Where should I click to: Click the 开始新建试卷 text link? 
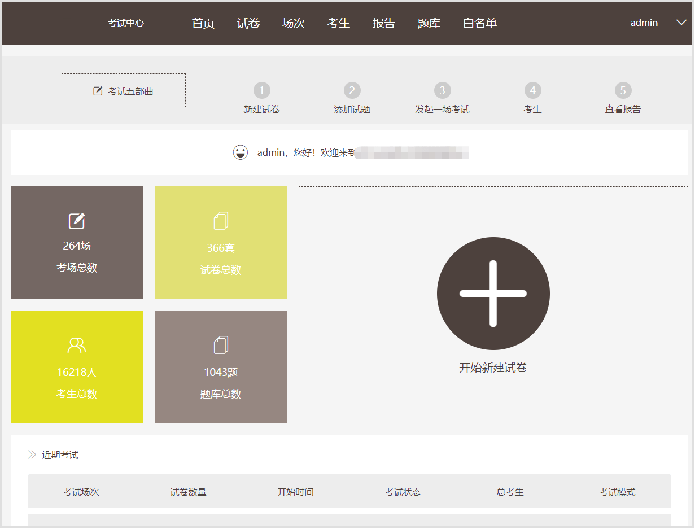pyautogui.click(x=493, y=368)
